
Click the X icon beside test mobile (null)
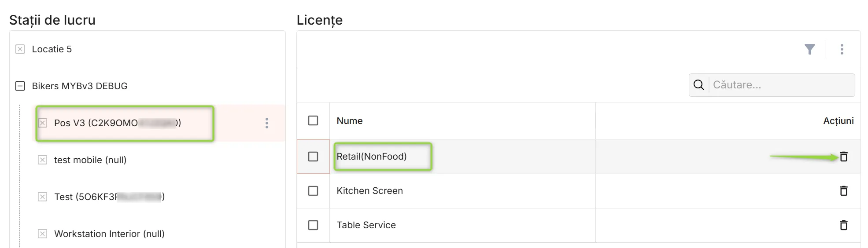click(42, 160)
